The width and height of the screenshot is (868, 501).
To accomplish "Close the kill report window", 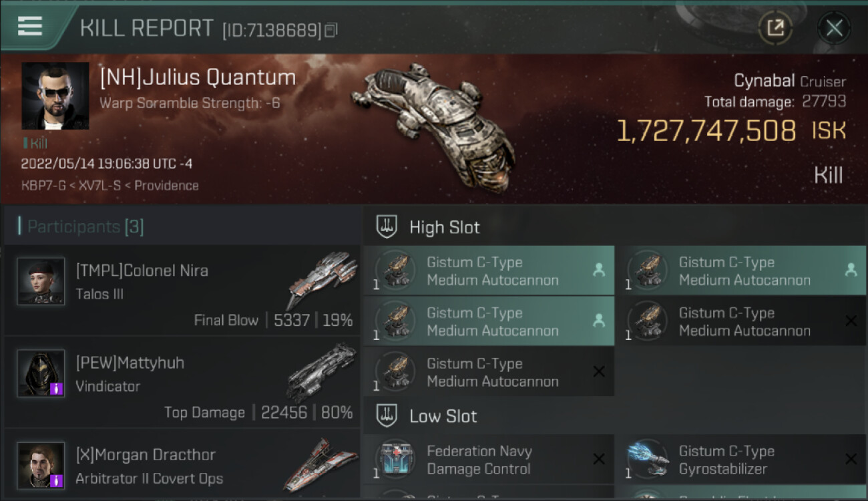I will point(834,28).
